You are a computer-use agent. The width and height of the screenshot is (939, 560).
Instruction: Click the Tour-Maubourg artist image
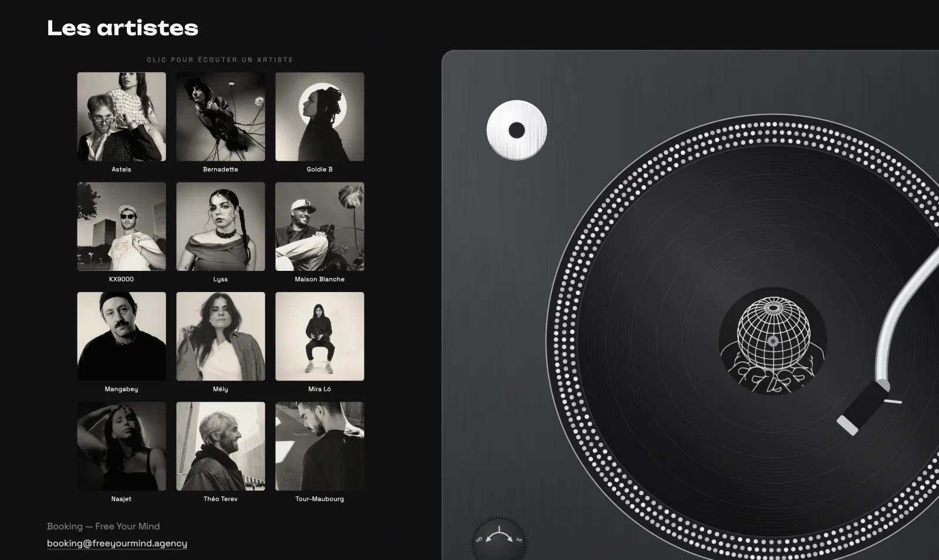coord(320,446)
